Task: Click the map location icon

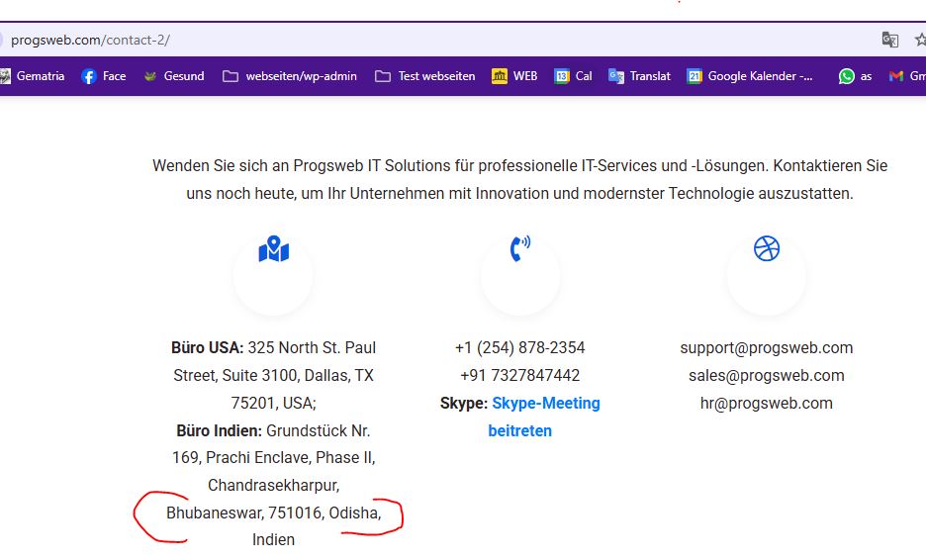Action: click(273, 250)
